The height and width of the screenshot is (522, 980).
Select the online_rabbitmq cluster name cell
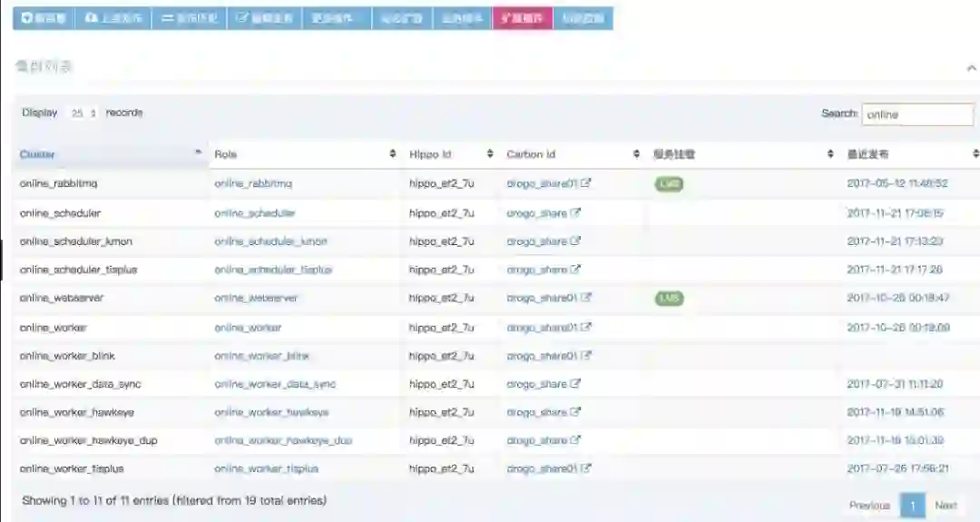[x=58, y=183]
